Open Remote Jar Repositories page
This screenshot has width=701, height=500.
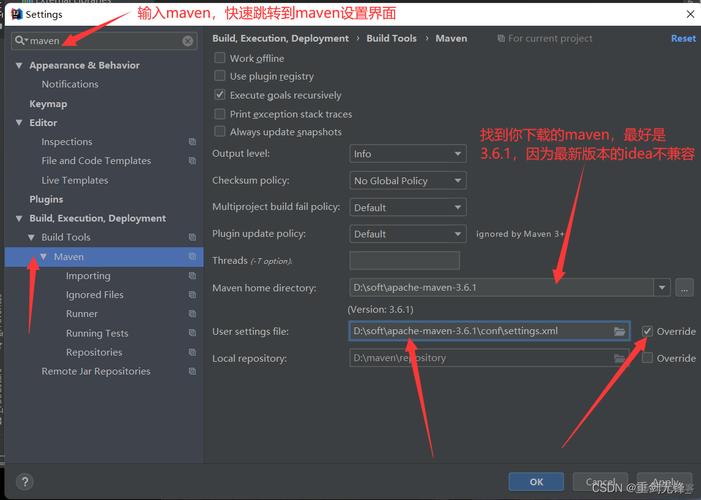[x=96, y=371]
